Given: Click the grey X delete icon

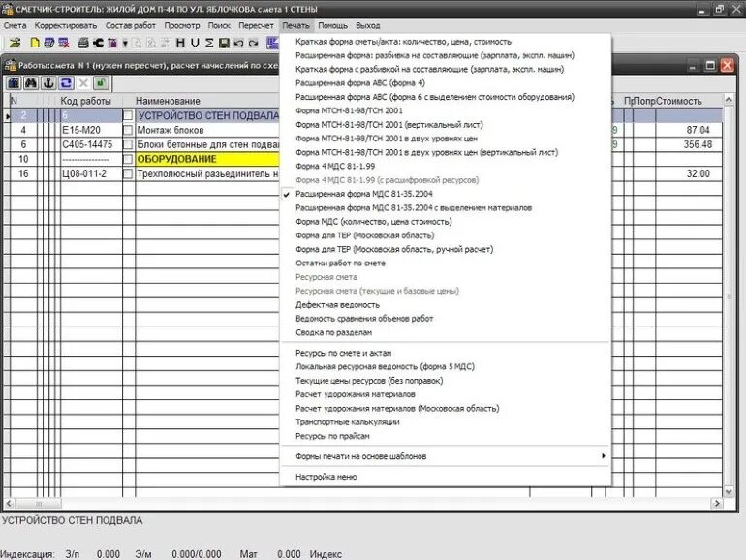Looking at the screenshot, I should 83,83.
